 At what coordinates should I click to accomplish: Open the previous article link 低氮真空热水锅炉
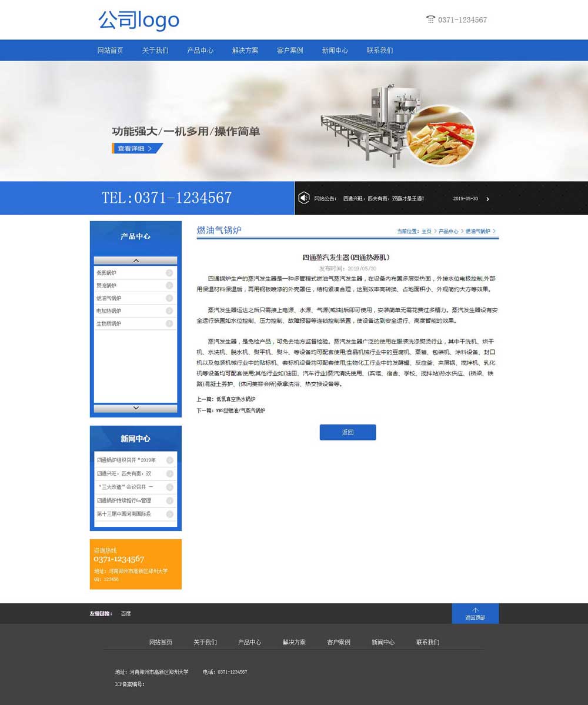click(232, 399)
